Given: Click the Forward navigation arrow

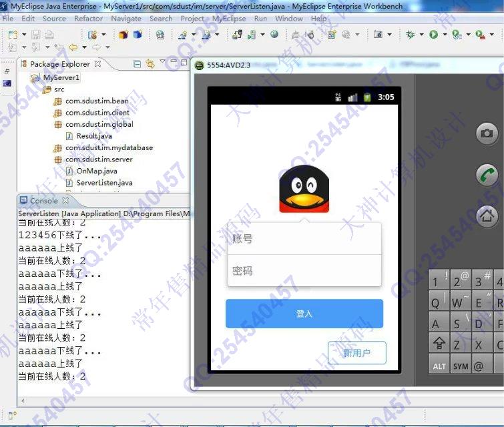Looking at the screenshot, I should point(96,47).
